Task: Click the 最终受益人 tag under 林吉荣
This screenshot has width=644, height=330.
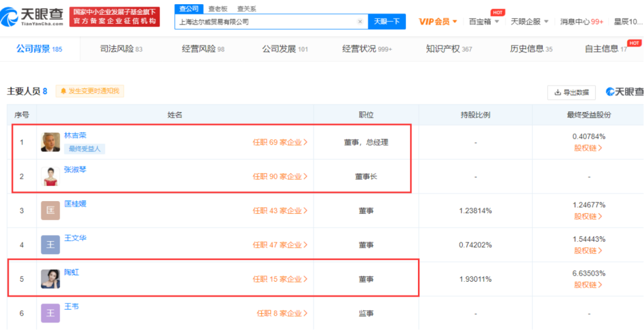Action: click(85, 149)
